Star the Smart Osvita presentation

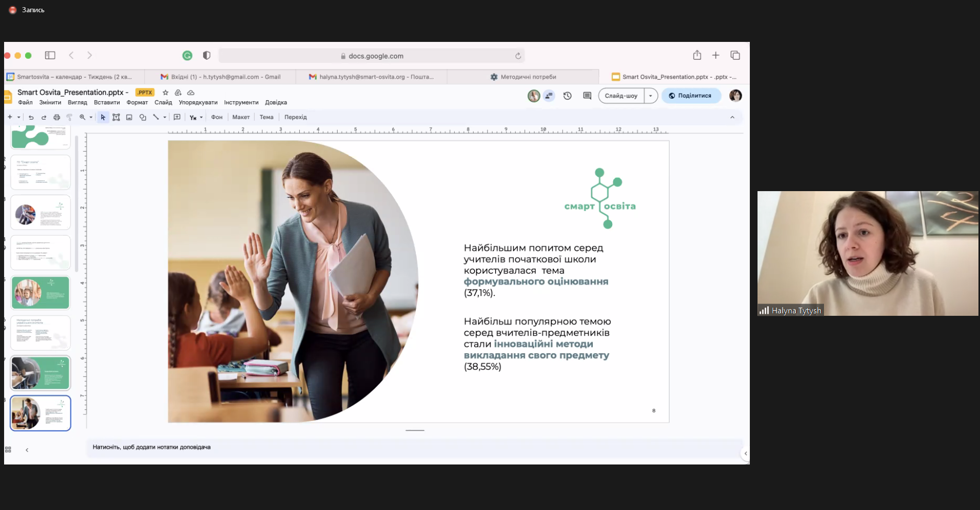(x=165, y=92)
